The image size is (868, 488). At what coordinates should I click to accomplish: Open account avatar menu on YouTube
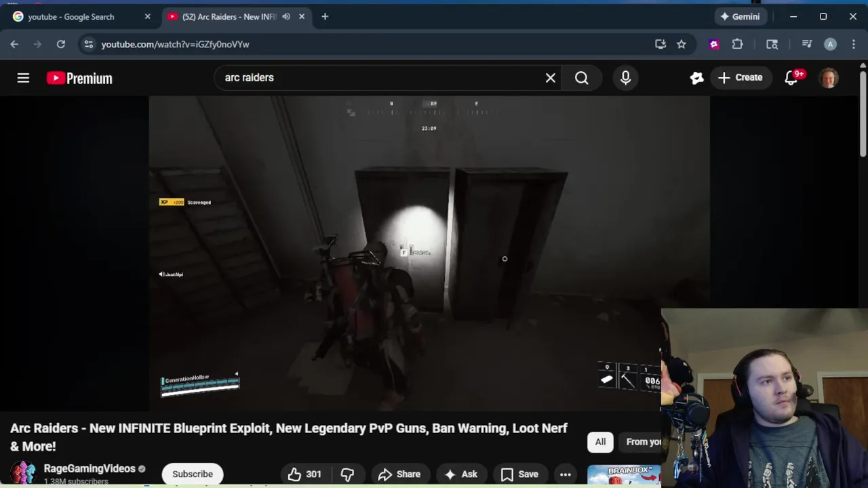(829, 78)
